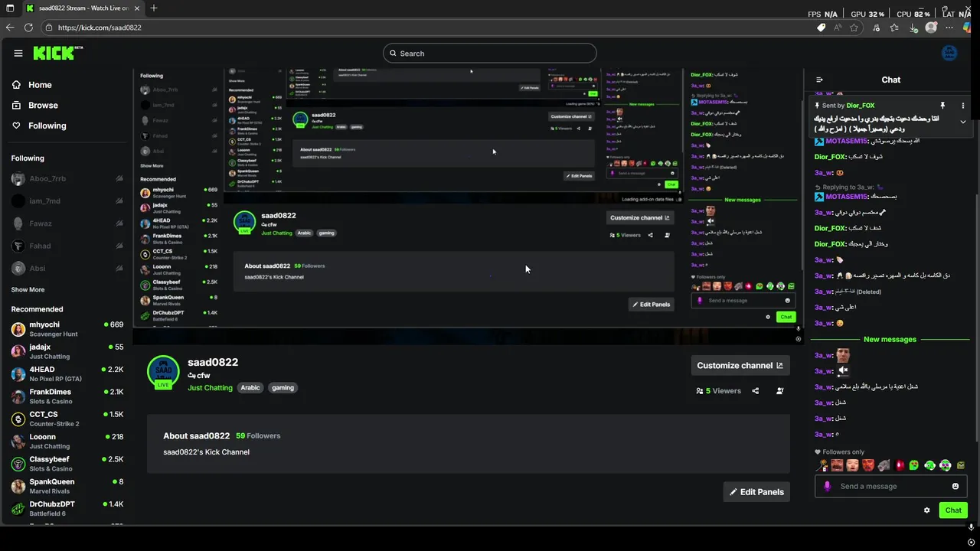Jump to New messages divider in chat
Screen dimensions: 980x551
pyautogui.click(x=890, y=340)
